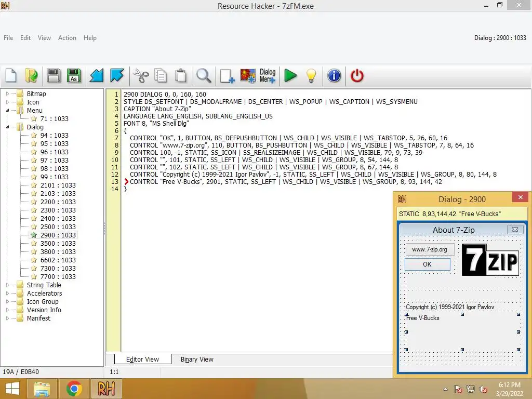Click the red power exit icon

click(x=357, y=75)
